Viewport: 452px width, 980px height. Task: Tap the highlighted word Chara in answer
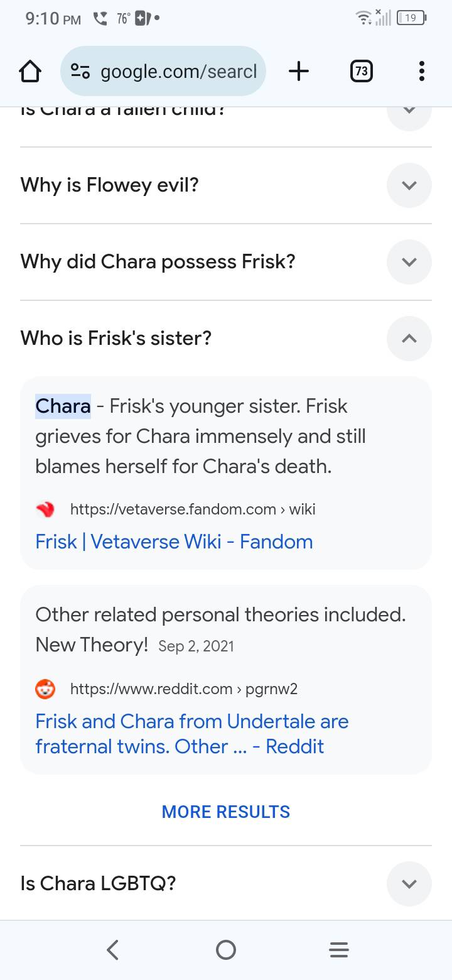pos(63,406)
